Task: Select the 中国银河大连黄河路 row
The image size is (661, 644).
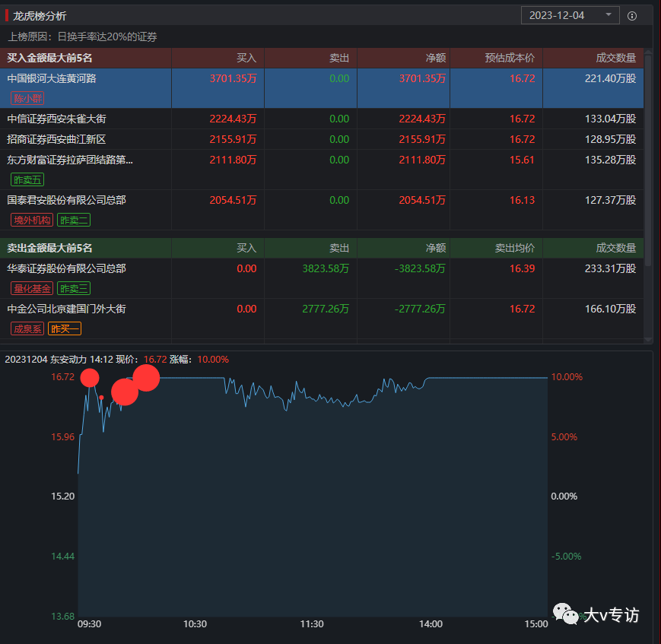Action: click(x=322, y=88)
